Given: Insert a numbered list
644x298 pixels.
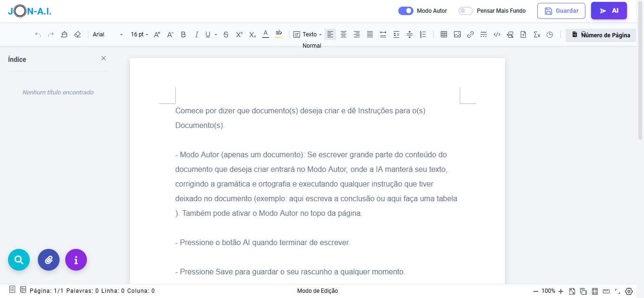Looking at the screenshot, I should (x=423, y=34).
